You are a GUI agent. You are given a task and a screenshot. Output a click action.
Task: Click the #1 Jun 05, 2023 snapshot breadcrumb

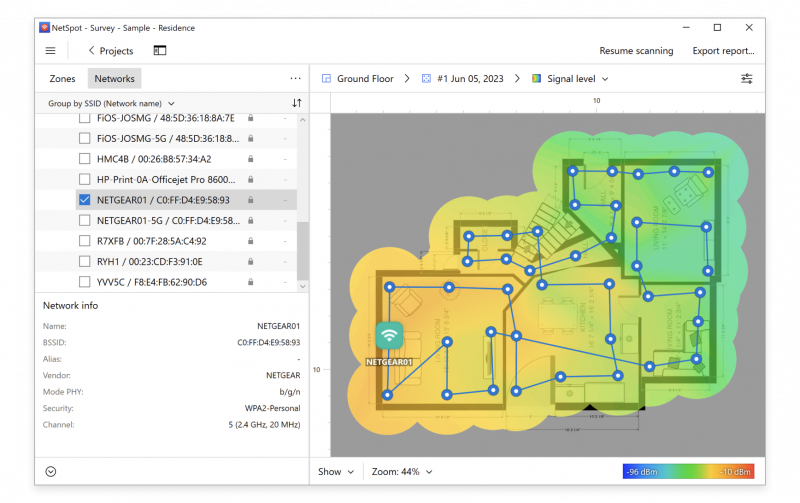(x=470, y=79)
